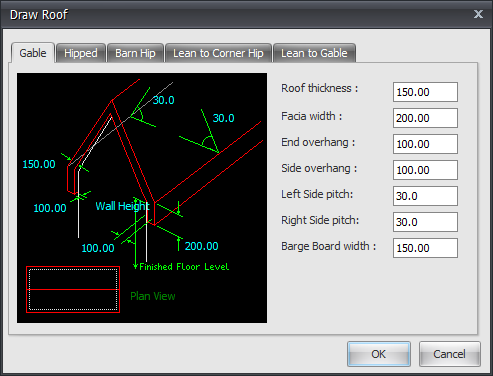Viewport: 493px width, 376px height.
Task: Click the 'Side overhang :' label
Action: coord(319,168)
